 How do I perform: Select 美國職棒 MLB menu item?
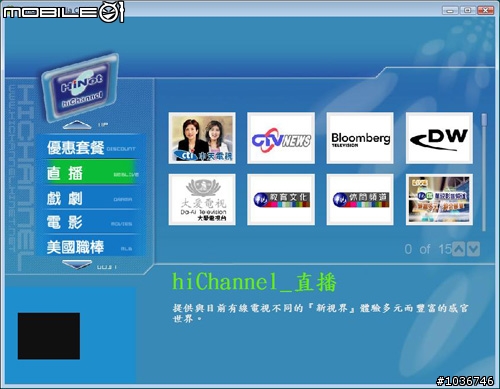point(91,247)
